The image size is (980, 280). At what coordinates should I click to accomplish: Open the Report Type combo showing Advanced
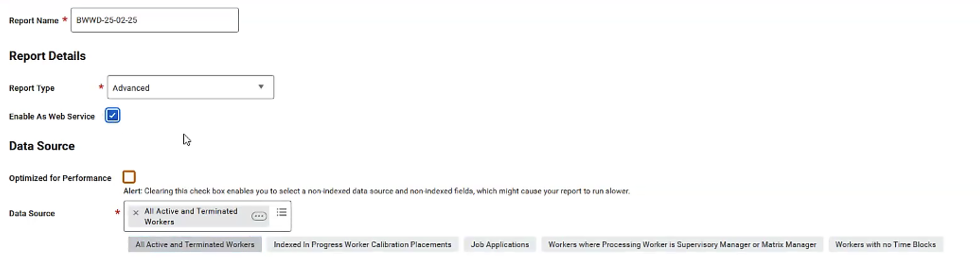click(190, 87)
